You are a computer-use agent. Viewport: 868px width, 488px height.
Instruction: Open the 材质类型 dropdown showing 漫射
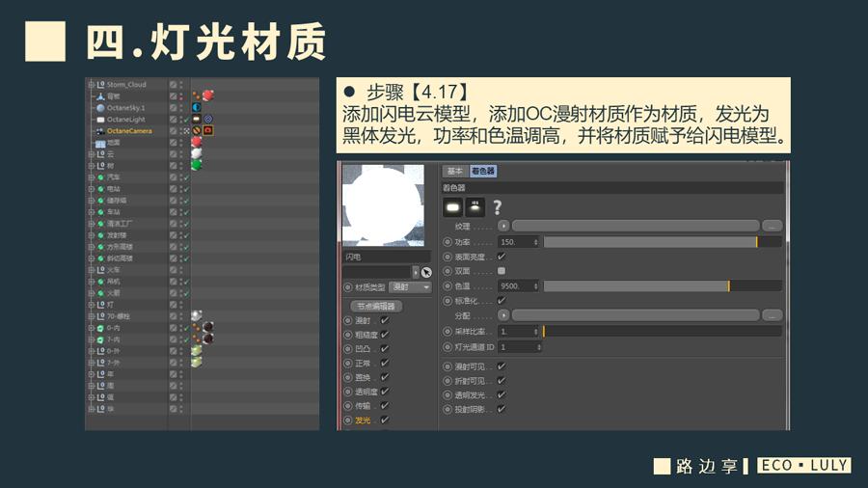[410, 287]
